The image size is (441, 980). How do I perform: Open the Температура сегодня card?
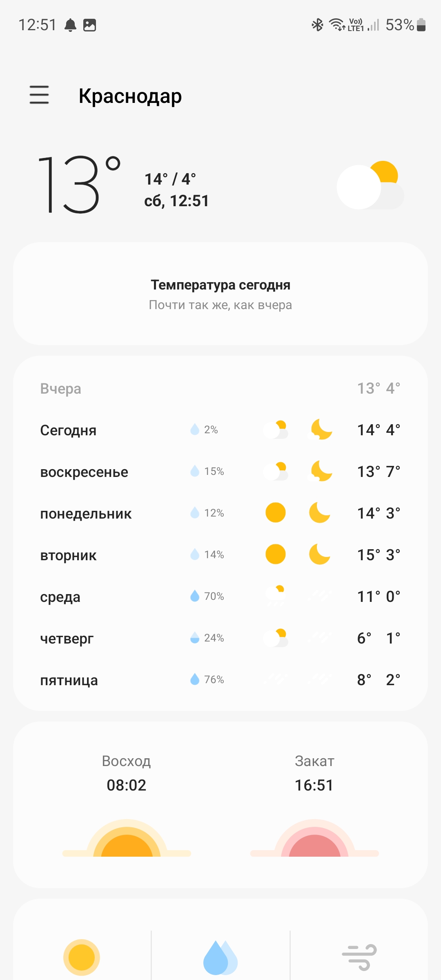point(220,294)
